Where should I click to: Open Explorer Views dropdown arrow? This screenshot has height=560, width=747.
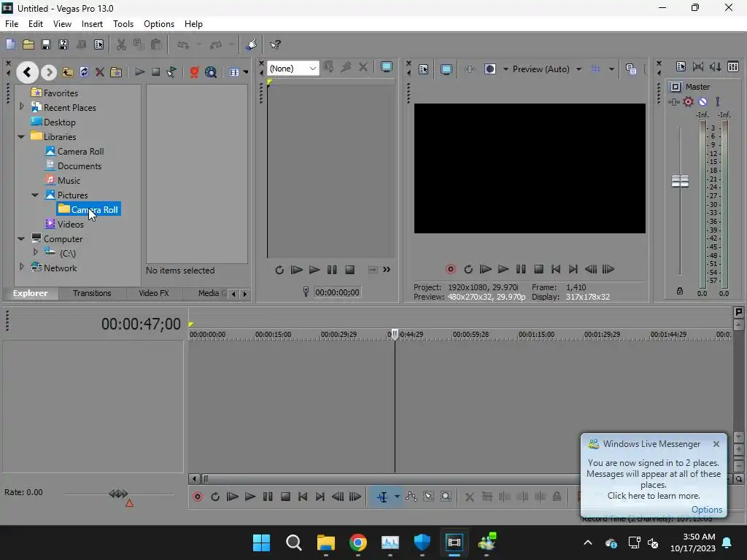[246, 72]
